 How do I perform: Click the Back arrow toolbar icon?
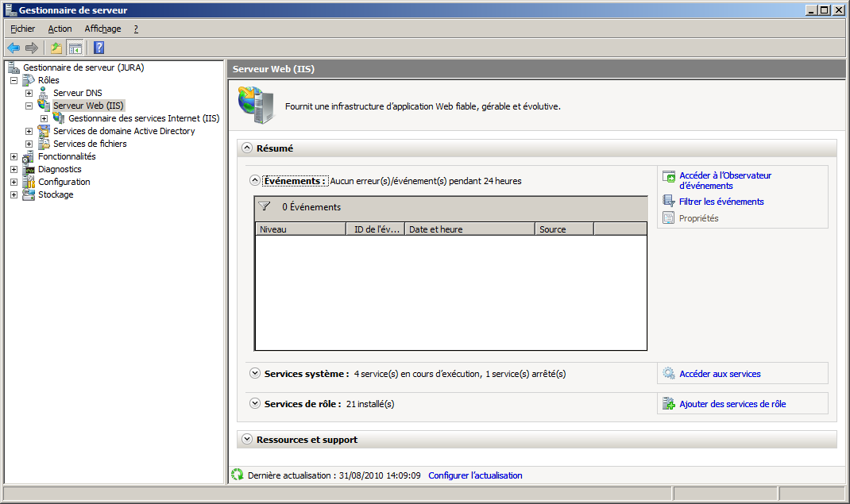14,48
